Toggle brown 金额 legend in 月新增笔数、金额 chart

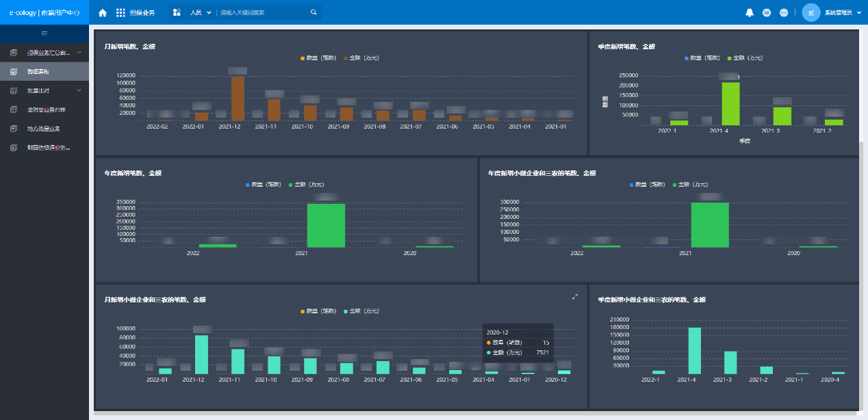(361, 58)
